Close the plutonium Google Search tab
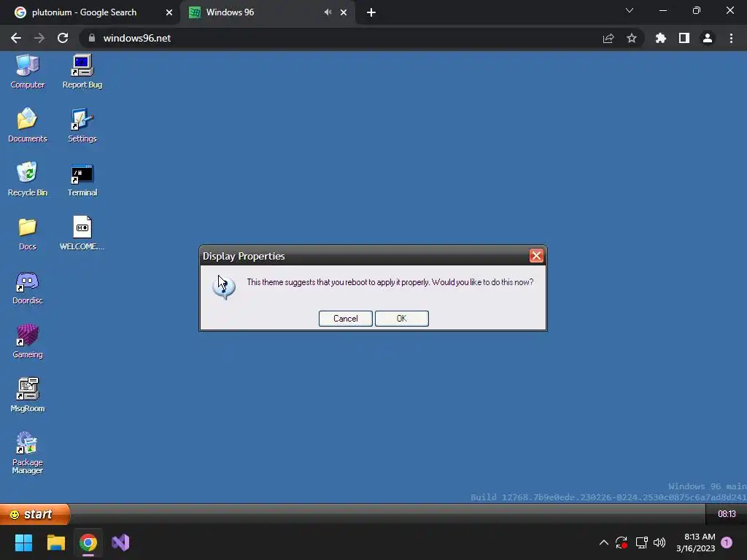Image resolution: width=747 pixels, height=560 pixels. 169,12
